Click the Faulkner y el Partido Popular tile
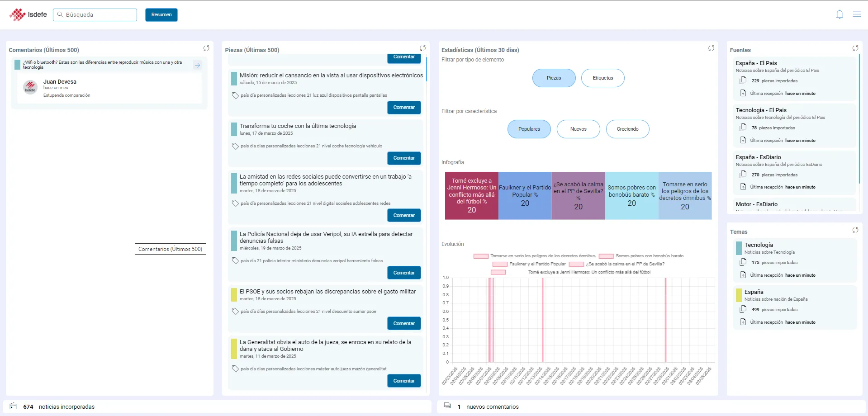 click(x=525, y=196)
